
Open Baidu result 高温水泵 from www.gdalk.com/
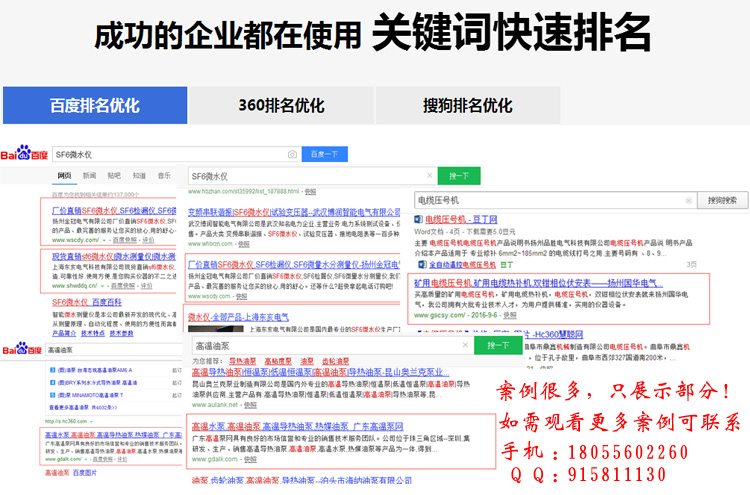pyautogui.click(x=113, y=435)
